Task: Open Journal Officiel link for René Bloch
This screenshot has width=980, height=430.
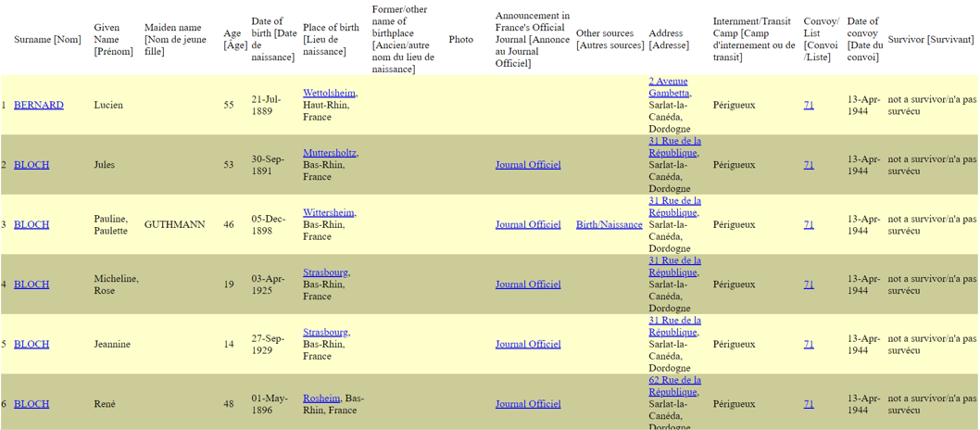Action: click(x=528, y=404)
